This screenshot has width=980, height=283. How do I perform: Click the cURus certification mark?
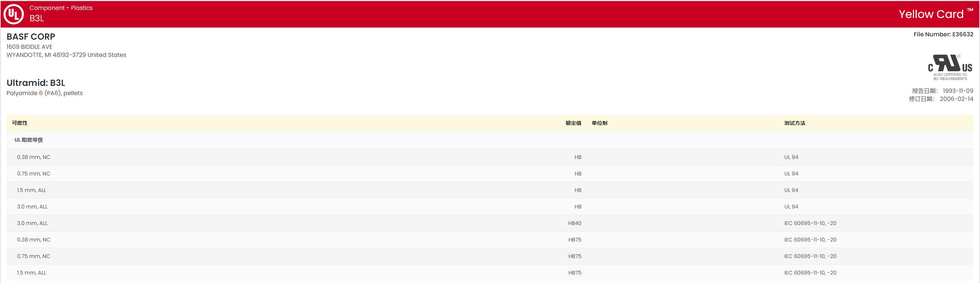[950, 68]
